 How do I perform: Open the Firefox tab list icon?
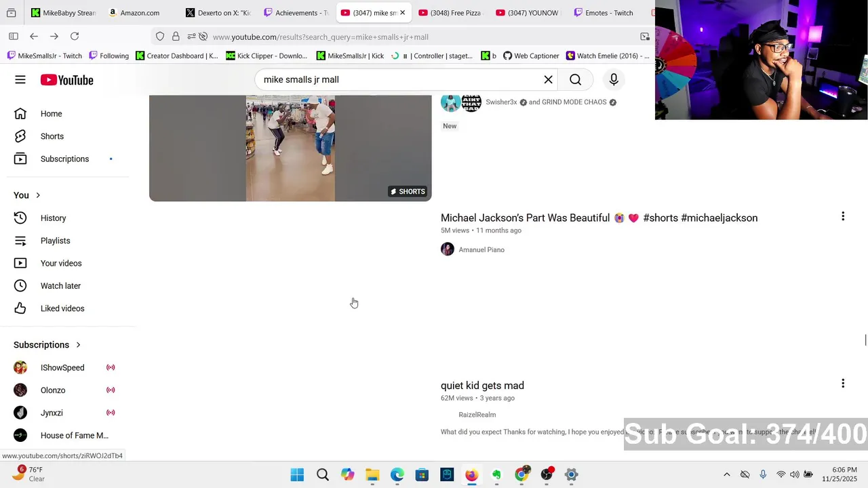pos(11,13)
